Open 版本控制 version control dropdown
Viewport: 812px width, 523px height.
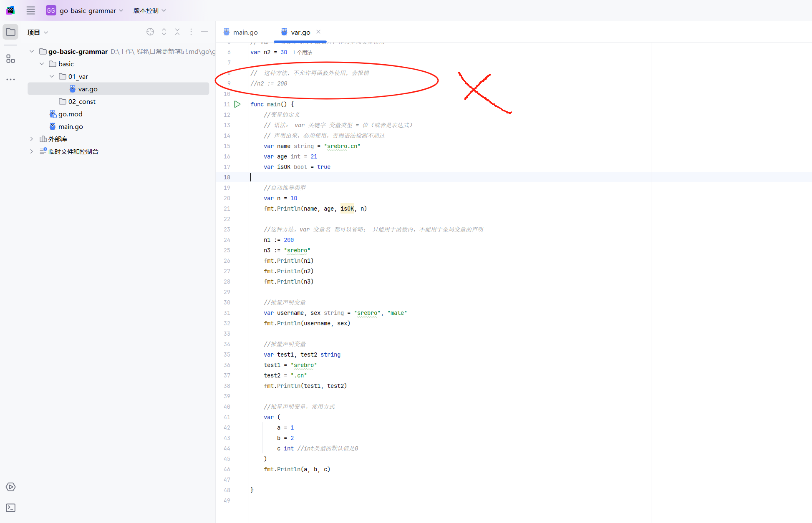[x=149, y=10]
